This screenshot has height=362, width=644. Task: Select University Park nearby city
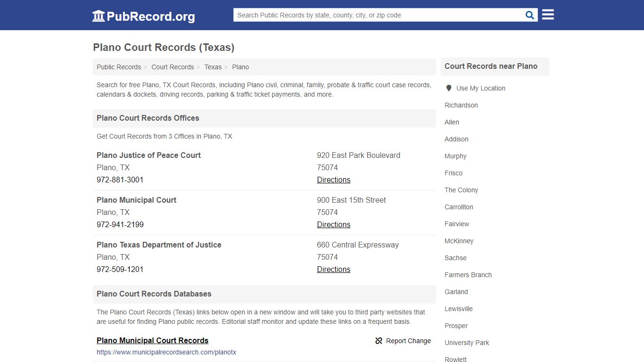pyautogui.click(x=467, y=343)
